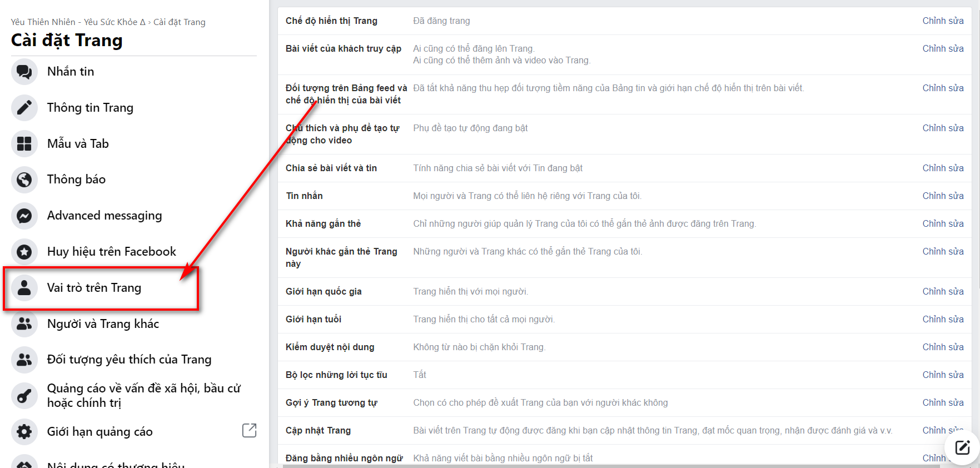
Task: Click the Nhắn tin chat bubble icon
Action: point(24,72)
